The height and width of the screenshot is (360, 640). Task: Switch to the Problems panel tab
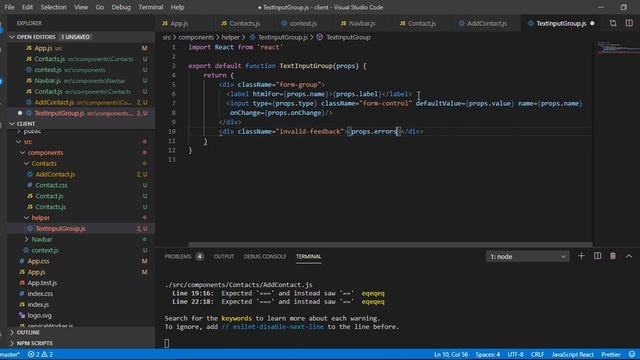coord(184,257)
